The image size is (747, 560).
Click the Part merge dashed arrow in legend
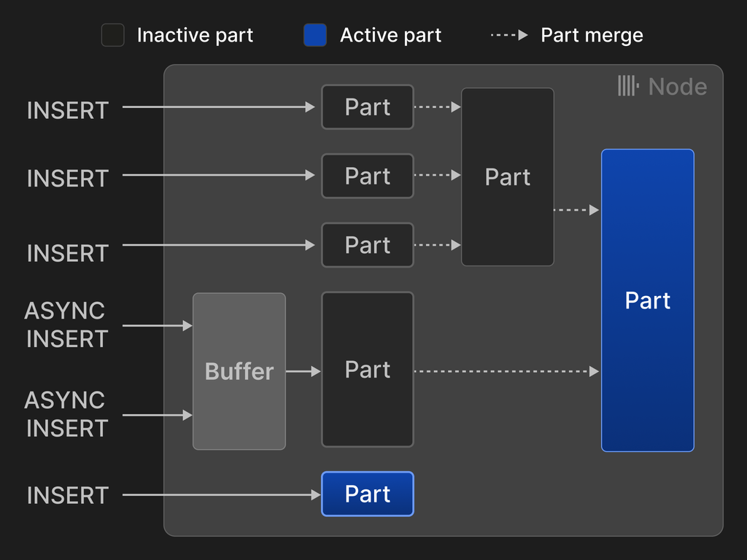pyautogui.click(x=509, y=34)
